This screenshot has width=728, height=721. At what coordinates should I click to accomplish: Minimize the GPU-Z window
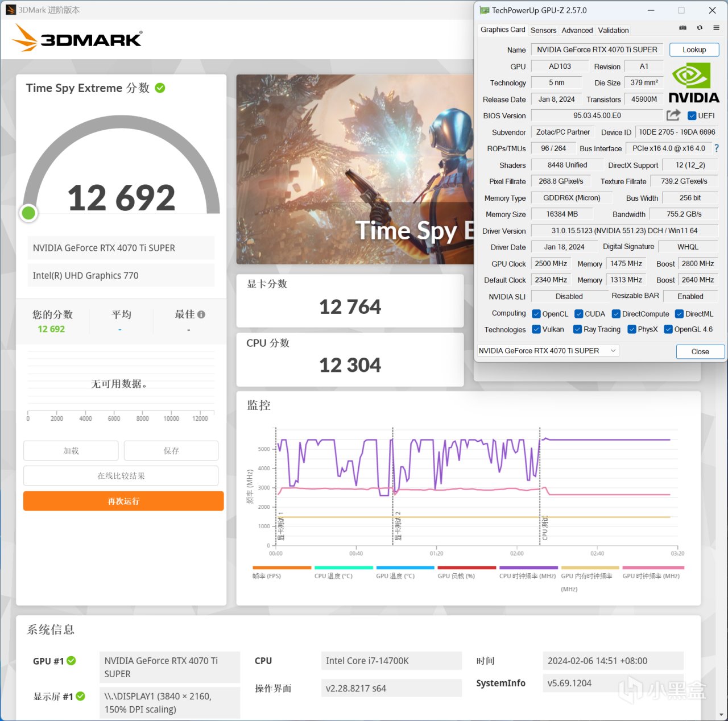[x=651, y=10]
